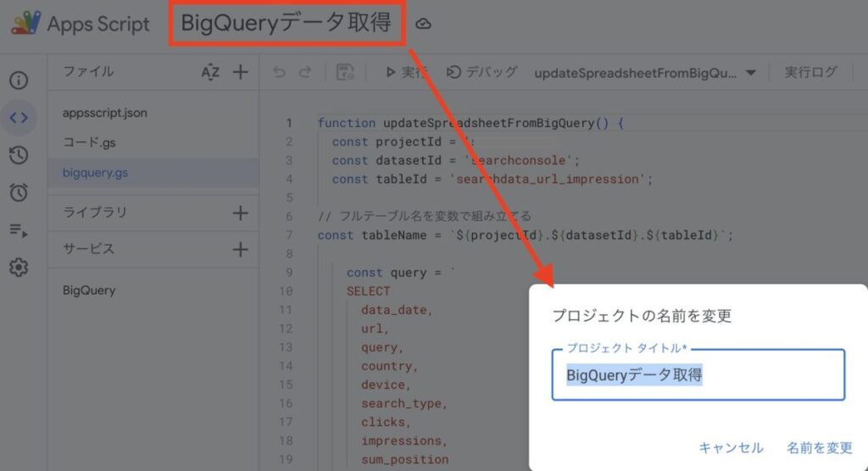Click line number 1 in gutter
This screenshot has width=868, height=471.
(288, 123)
